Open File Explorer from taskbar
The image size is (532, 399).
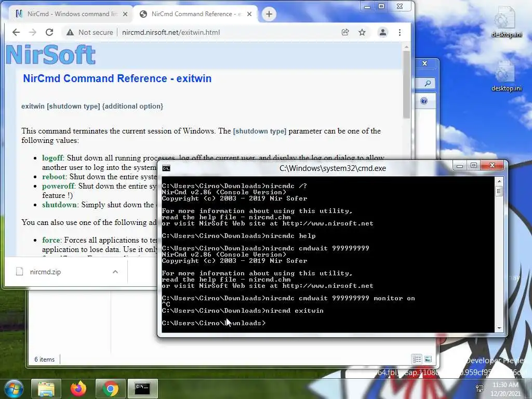pos(46,389)
